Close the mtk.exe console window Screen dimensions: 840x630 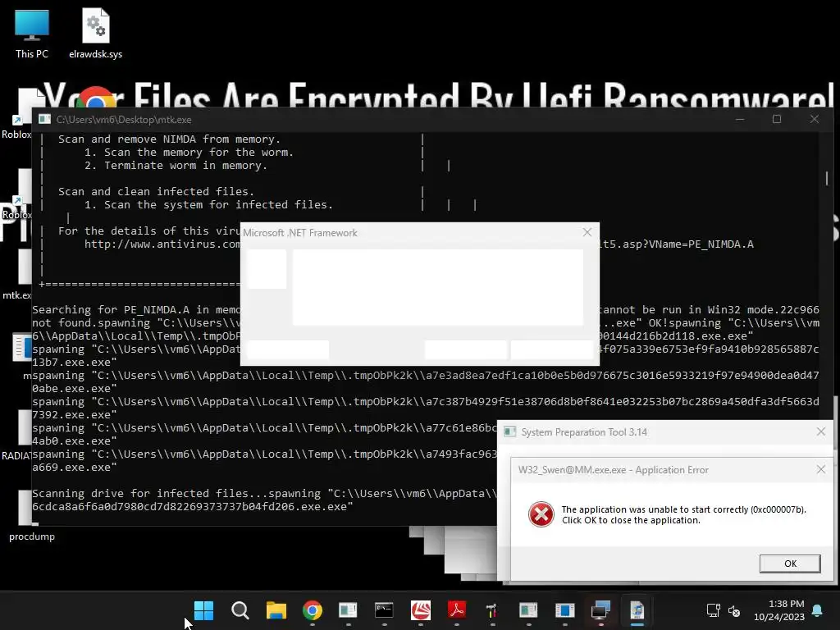tap(815, 120)
